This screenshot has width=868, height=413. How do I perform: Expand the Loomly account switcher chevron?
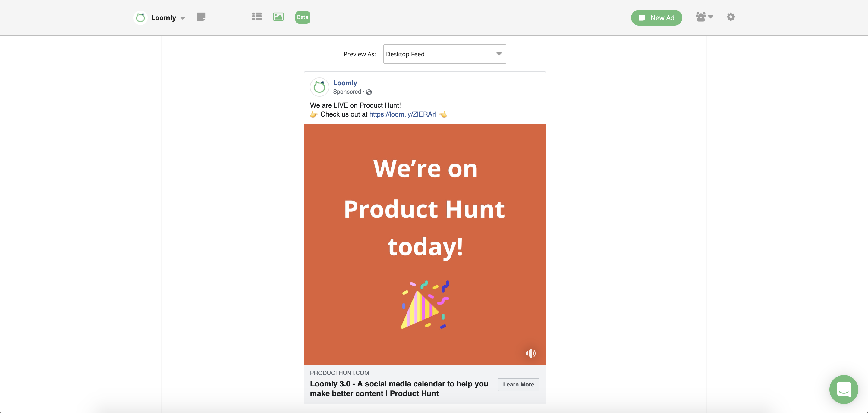[x=183, y=18]
